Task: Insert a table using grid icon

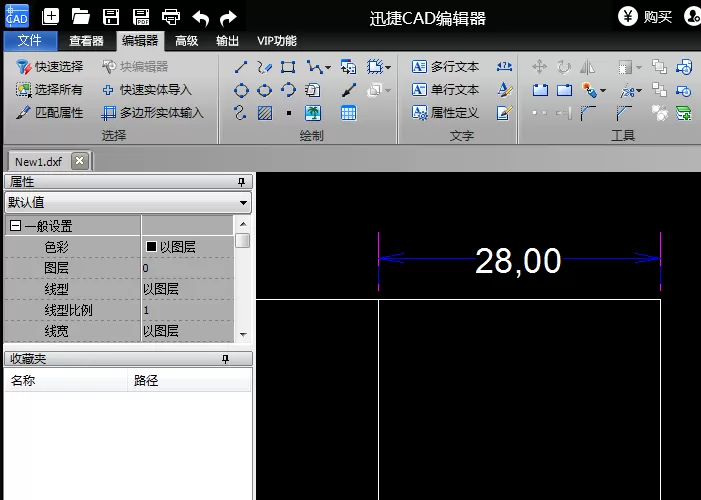Action: coord(348,113)
